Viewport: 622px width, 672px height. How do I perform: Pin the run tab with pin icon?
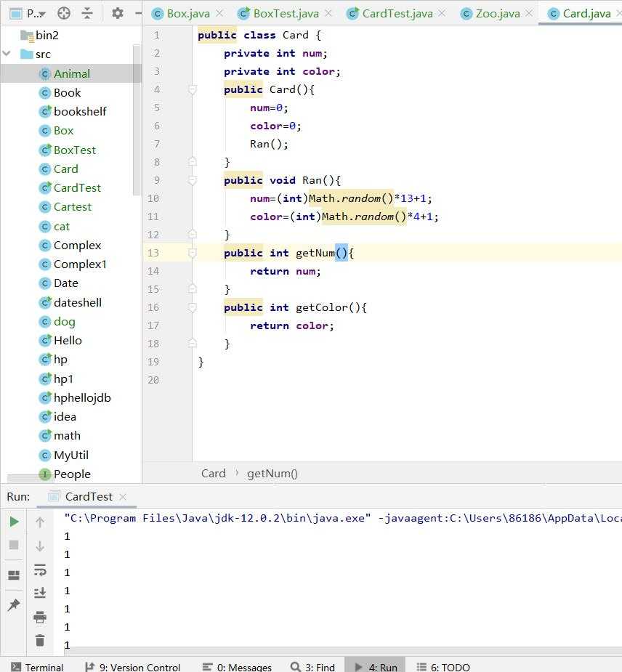(14, 604)
